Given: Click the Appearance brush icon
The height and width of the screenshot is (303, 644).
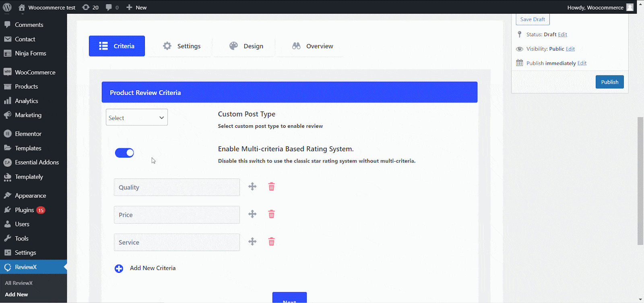Looking at the screenshot, I should click(x=8, y=195).
